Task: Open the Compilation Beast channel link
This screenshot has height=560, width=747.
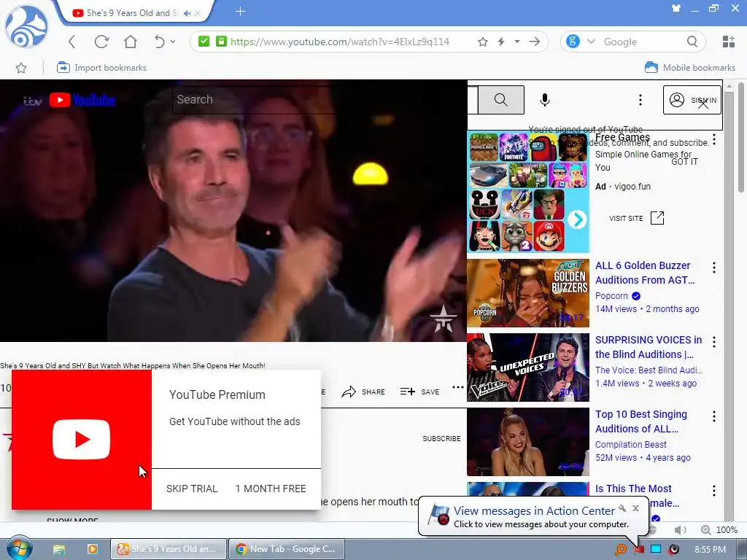Action: (631, 444)
